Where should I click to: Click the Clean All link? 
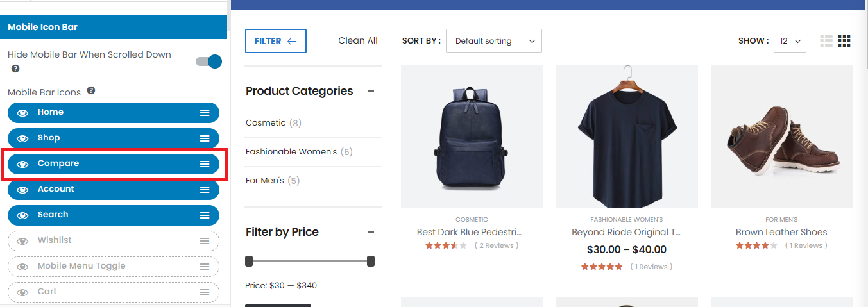pyautogui.click(x=357, y=40)
